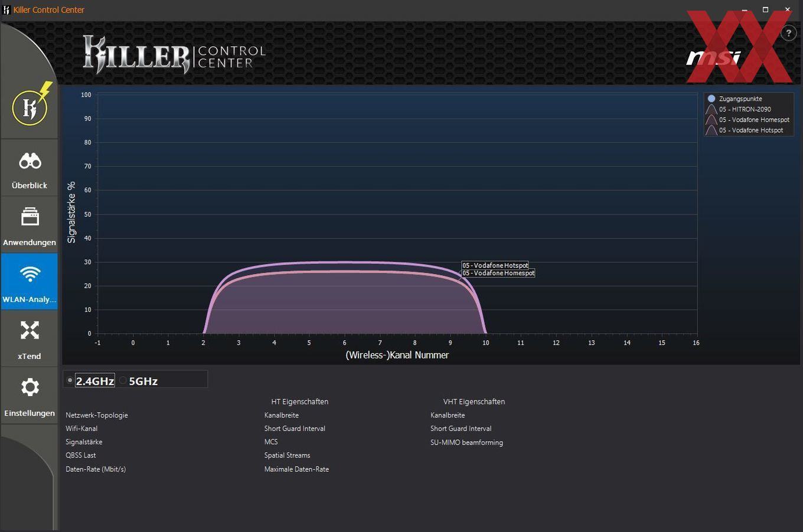Click the SU-MIMO beamforming label
This screenshot has height=532, width=803.
[466, 442]
